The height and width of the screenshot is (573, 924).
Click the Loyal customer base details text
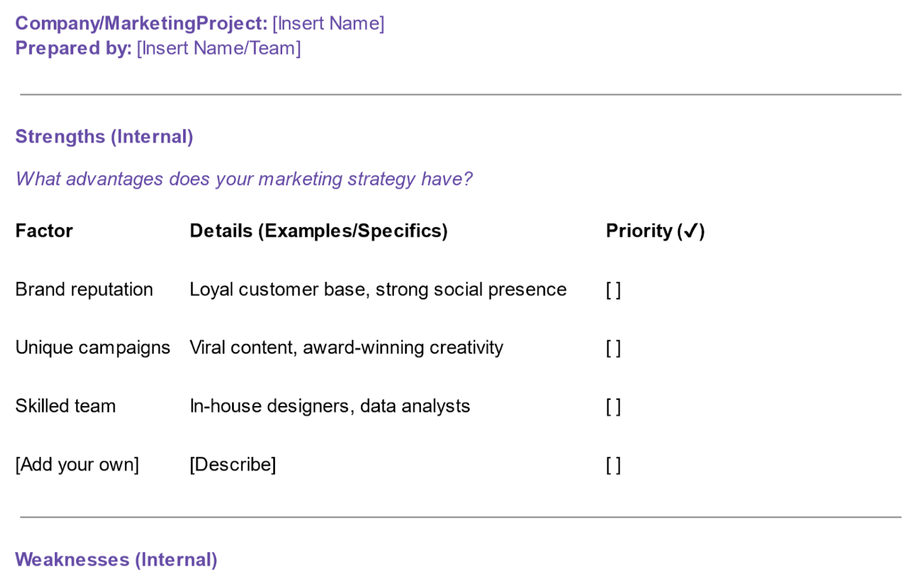tap(378, 289)
